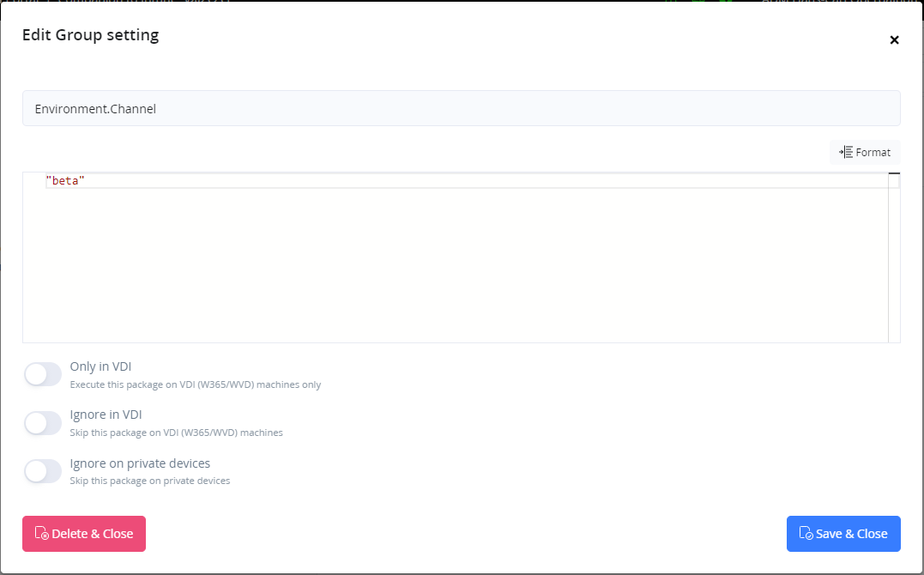
Task: Click the "Ignore in VDI" label text
Action: [x=106, y=415]
